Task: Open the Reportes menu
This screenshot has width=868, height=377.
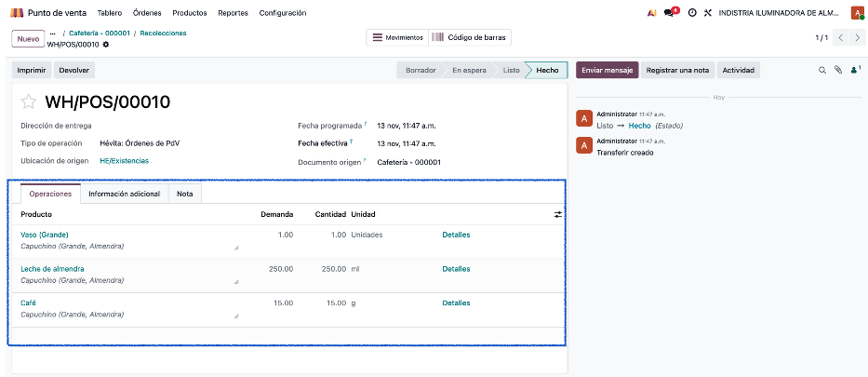Action: (233, 13)
